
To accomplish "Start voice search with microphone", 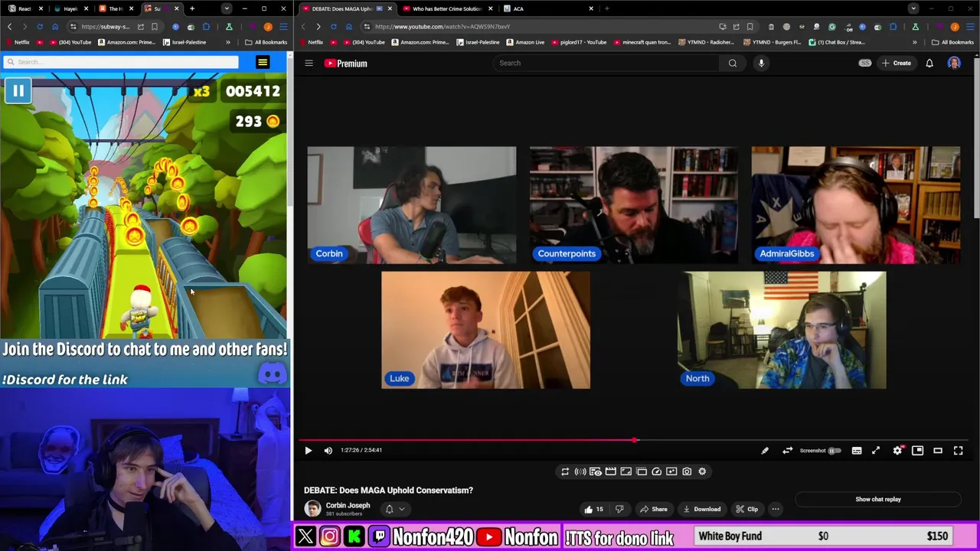I will pyautogui.click(x=761, y=63).
